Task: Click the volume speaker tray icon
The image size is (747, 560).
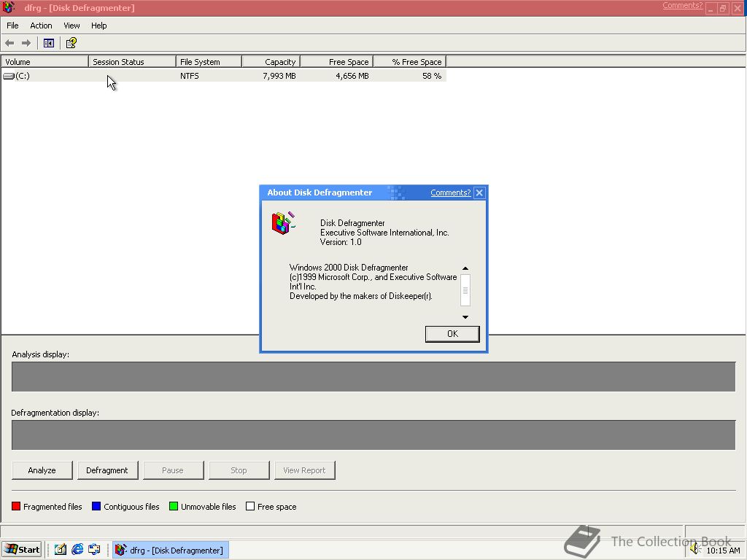Action: coord(695,550)
